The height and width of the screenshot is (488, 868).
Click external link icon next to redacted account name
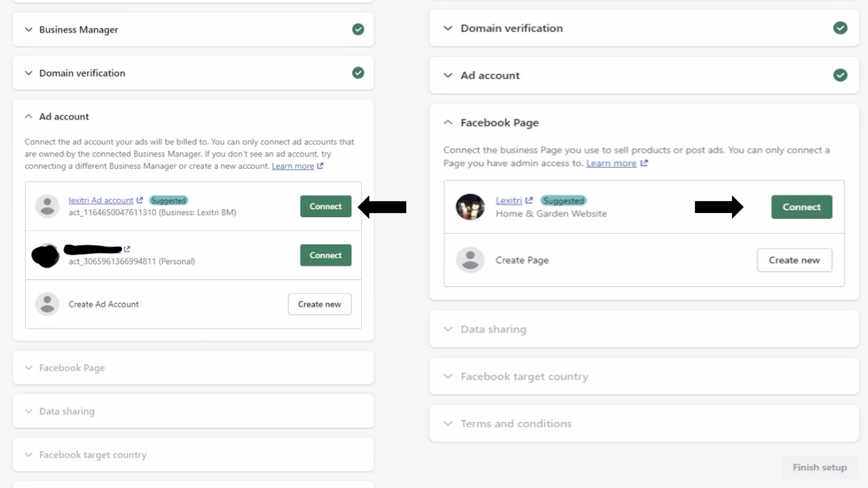(127, 249)
